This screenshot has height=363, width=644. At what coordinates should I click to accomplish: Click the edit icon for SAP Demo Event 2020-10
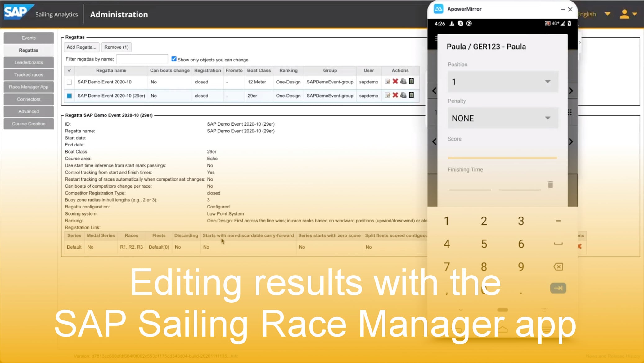point(387,82)
